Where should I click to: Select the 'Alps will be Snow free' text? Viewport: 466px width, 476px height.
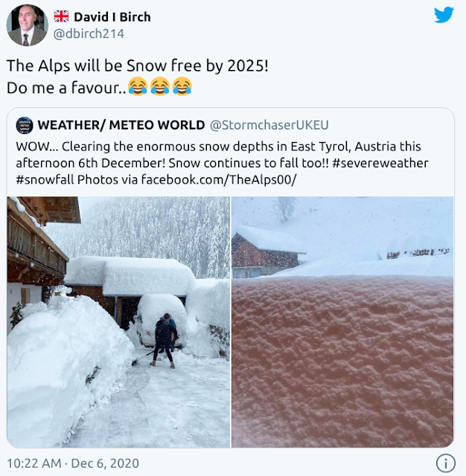119,65
